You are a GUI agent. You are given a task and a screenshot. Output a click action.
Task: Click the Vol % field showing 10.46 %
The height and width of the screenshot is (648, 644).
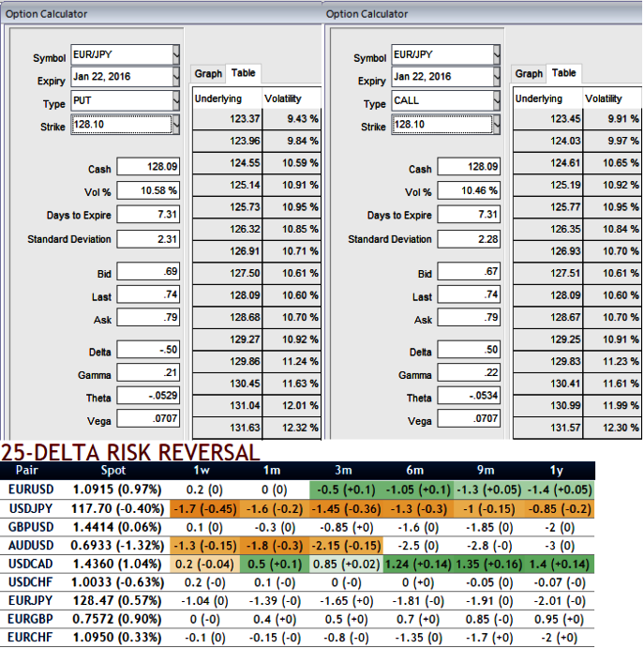pyautogui.click(x=468, y=191)
